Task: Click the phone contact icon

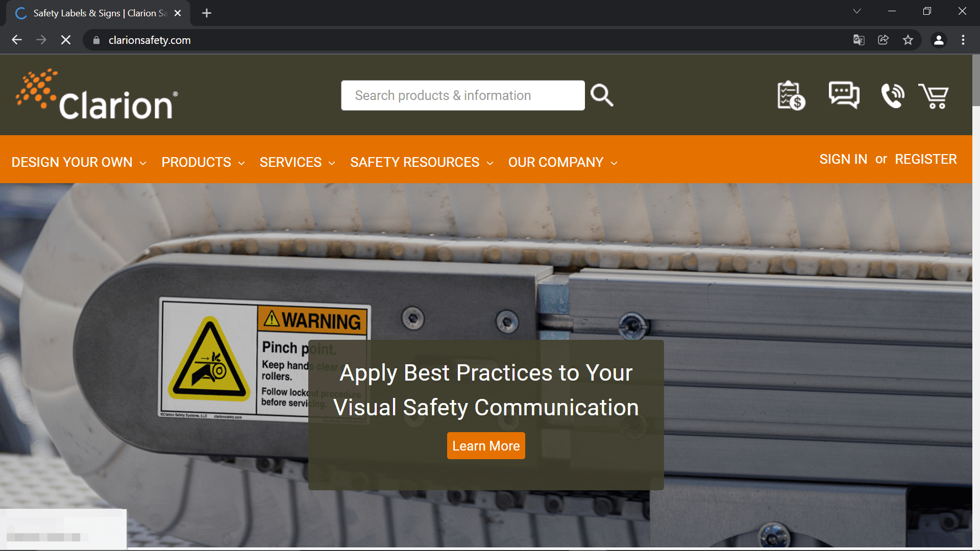Action: 893,95
